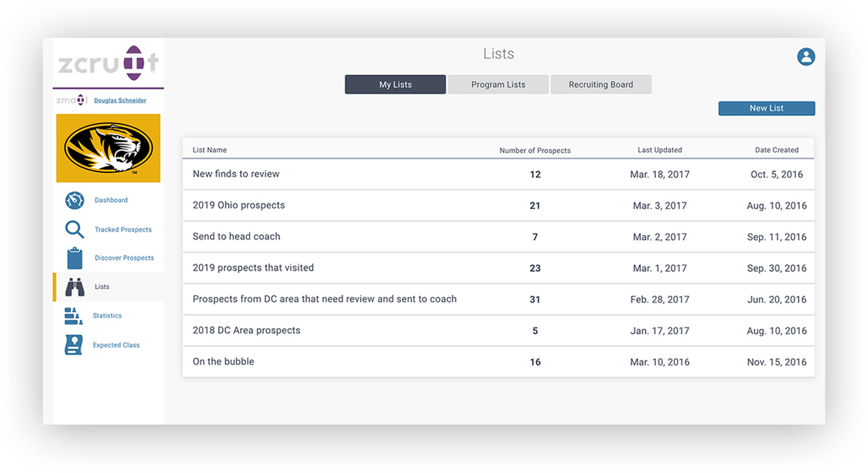The height and width of the screenshot is (473, 868).
Task: Open 'Prospects from DC area that need review' list
Action: pos(324,299)
